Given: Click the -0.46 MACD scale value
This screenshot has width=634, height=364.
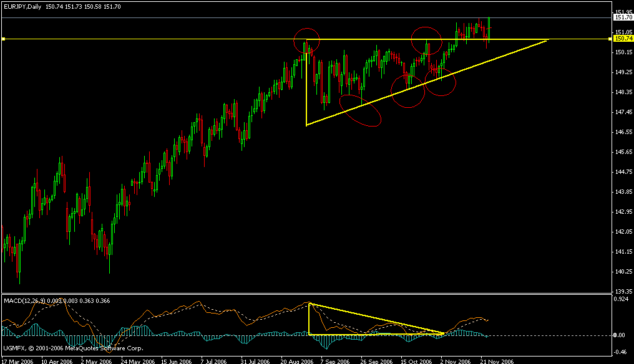Looking at the screenshot, I should 620,352.
